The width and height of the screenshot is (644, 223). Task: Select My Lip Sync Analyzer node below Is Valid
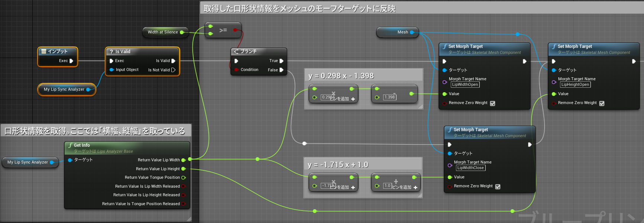(x=67, y=90)
